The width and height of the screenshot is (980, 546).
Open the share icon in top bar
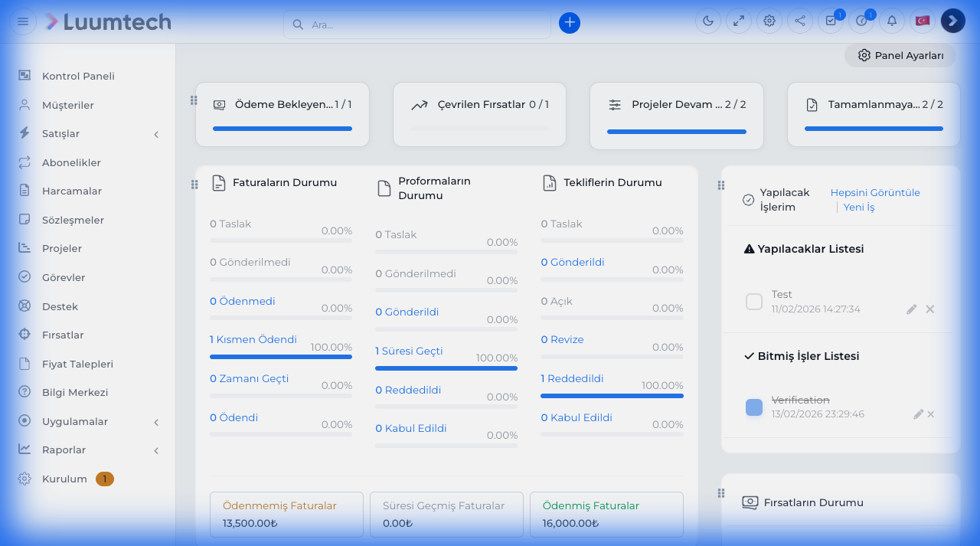pos(800,21)
